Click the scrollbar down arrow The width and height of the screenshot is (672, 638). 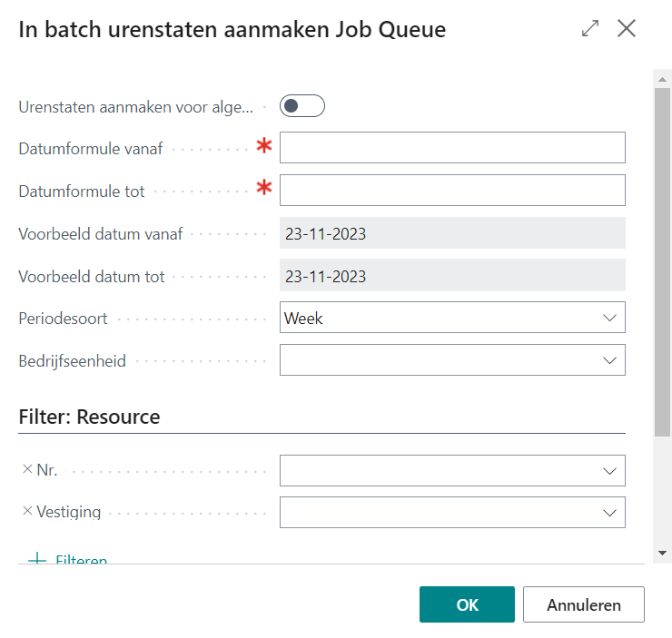[662, 553]
